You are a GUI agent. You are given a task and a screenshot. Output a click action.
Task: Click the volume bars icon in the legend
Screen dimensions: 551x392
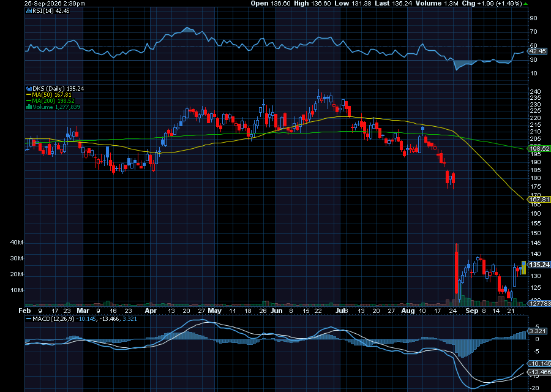click(x=29, y=107)
